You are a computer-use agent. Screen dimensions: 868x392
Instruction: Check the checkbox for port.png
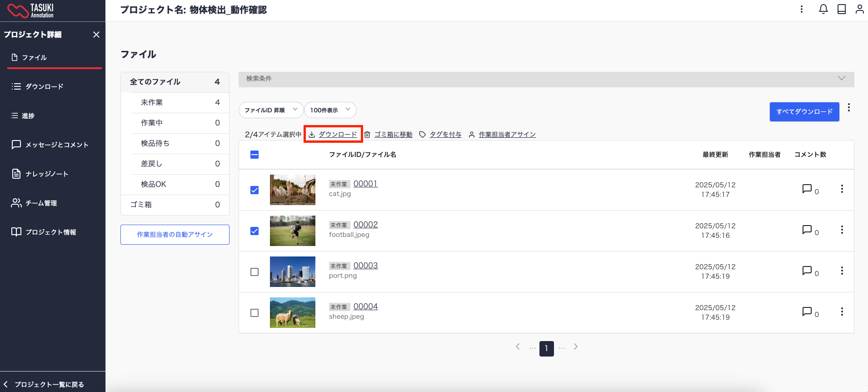pyautogui.click(x=254, y=272)
